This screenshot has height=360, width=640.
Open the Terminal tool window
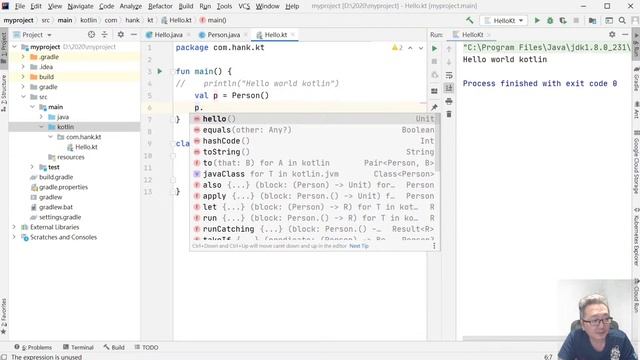tap(78, 347)
